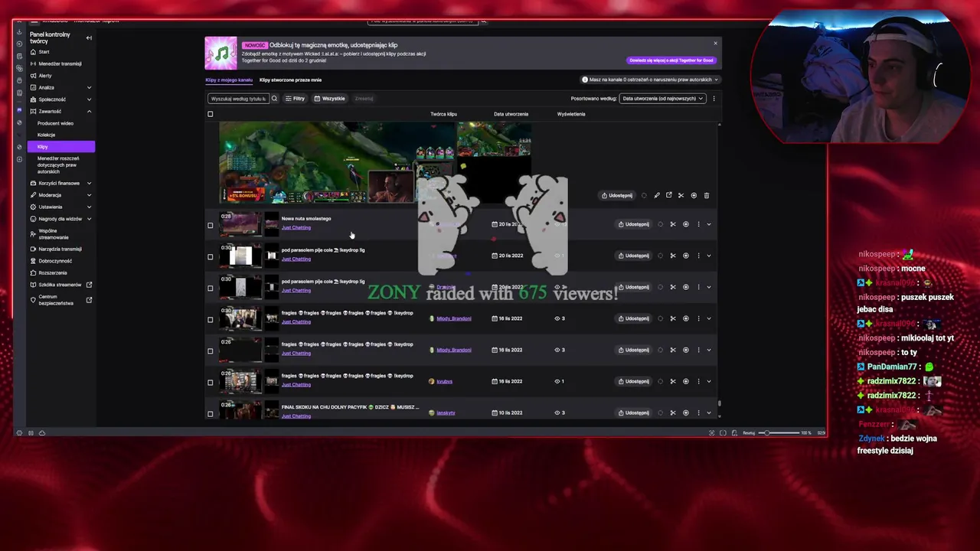
Task: Open Just Chatting link under Nowa nuta smolastego
Action: click(296, 227)
